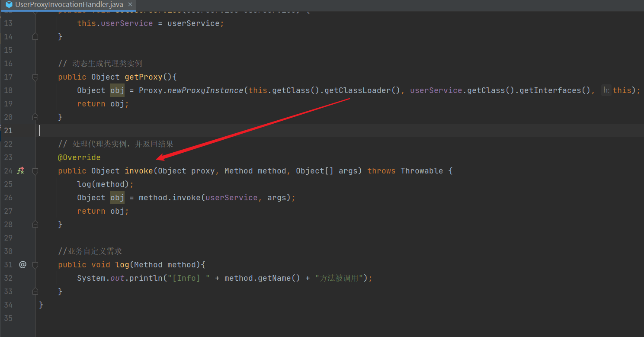Click the getName method call in println

(x=274, y=278)
